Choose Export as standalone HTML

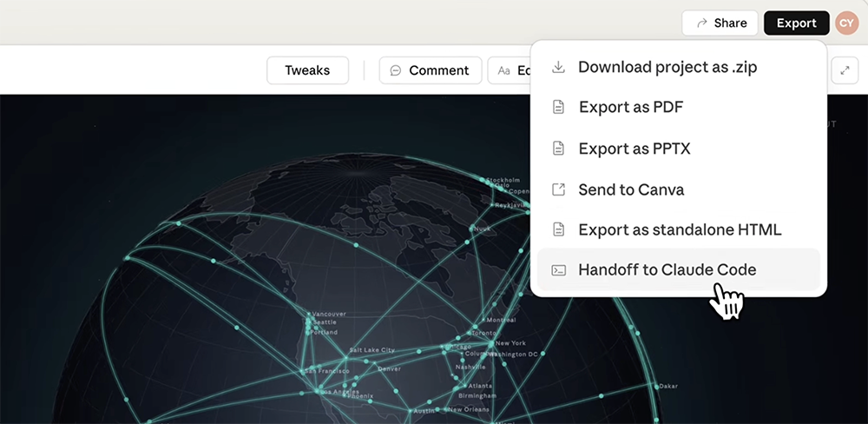click(680, 230)
